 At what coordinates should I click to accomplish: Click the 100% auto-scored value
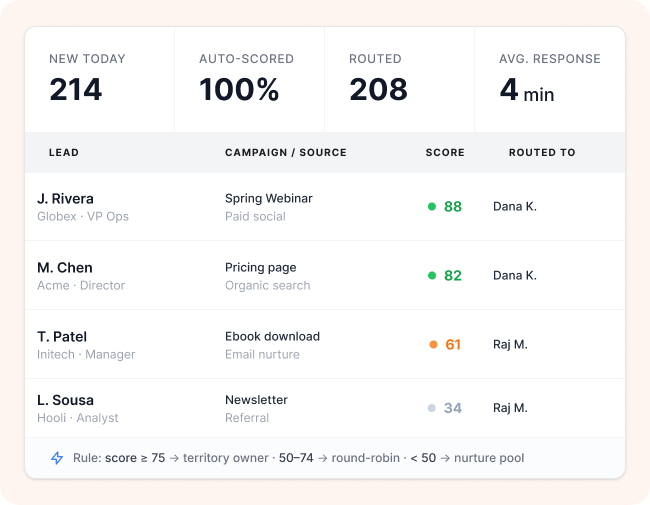tap(239, 90)
